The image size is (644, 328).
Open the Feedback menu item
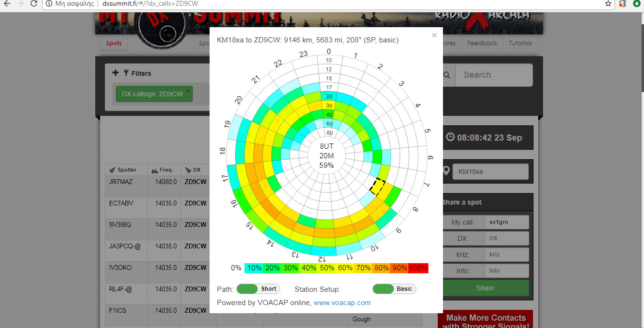pos(482,43)
